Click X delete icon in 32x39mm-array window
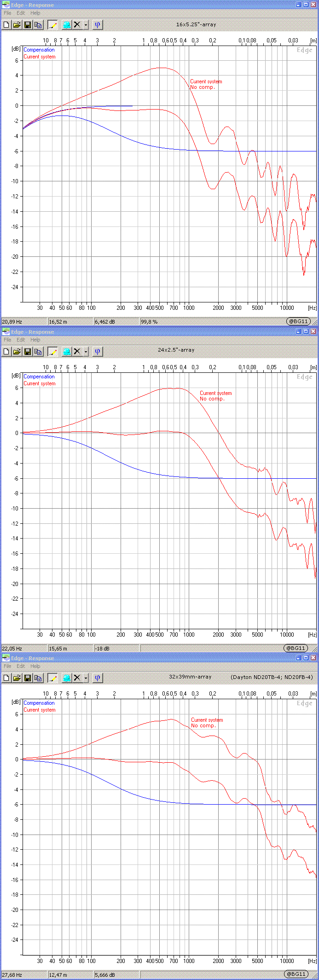319x980 pixels. pyautogui.click(x=77, y=678)
